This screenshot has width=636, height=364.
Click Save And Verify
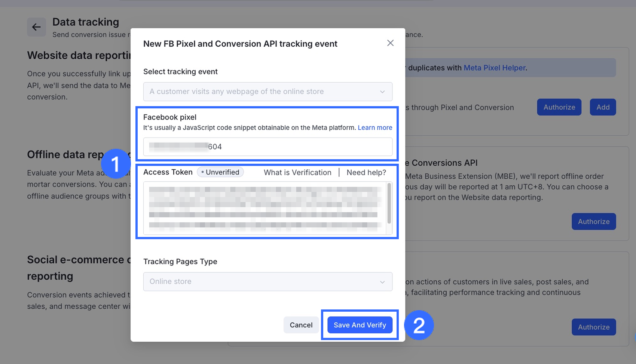360,325
